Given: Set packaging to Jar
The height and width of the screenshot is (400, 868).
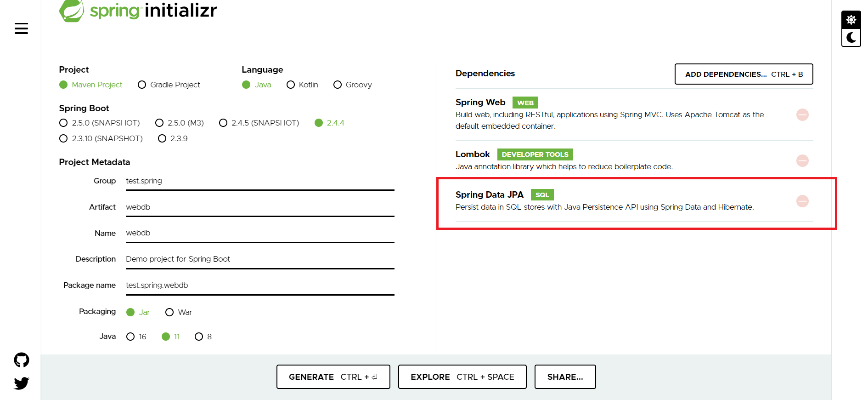Looking at the screenshot, I should click(x=138, y=312).
